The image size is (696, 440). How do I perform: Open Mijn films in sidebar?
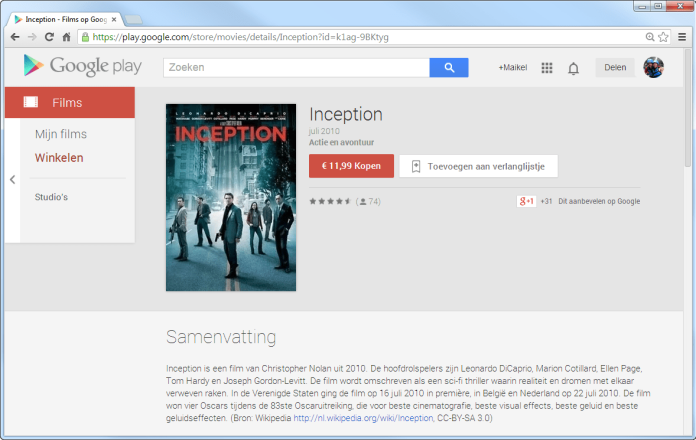[61, 134]
